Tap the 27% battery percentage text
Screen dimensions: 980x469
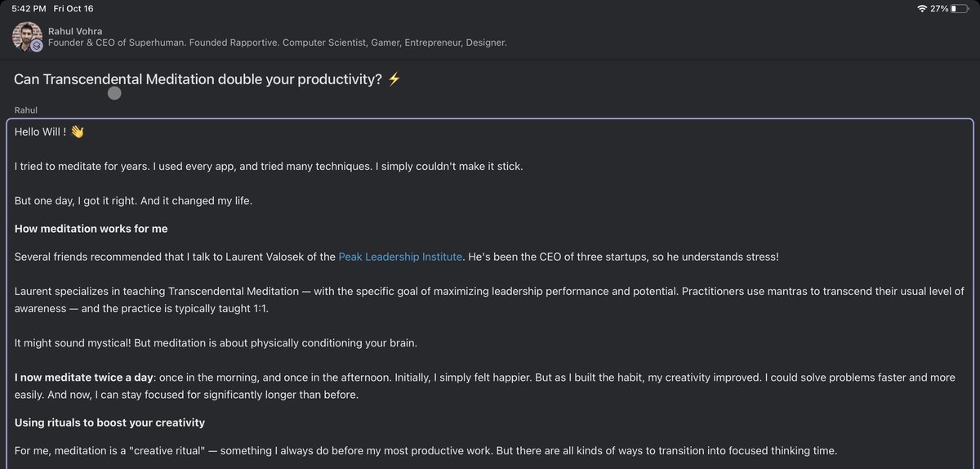(x=939, y=8)
